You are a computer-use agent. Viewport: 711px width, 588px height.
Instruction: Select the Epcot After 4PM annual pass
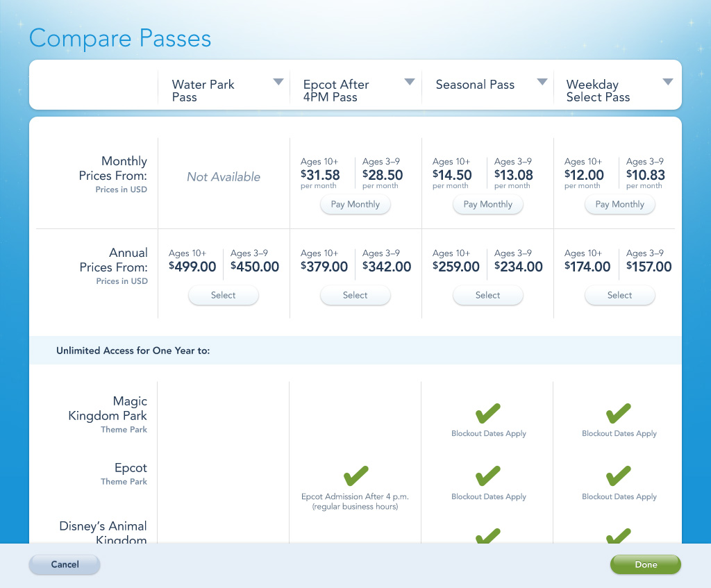(355, 296)
